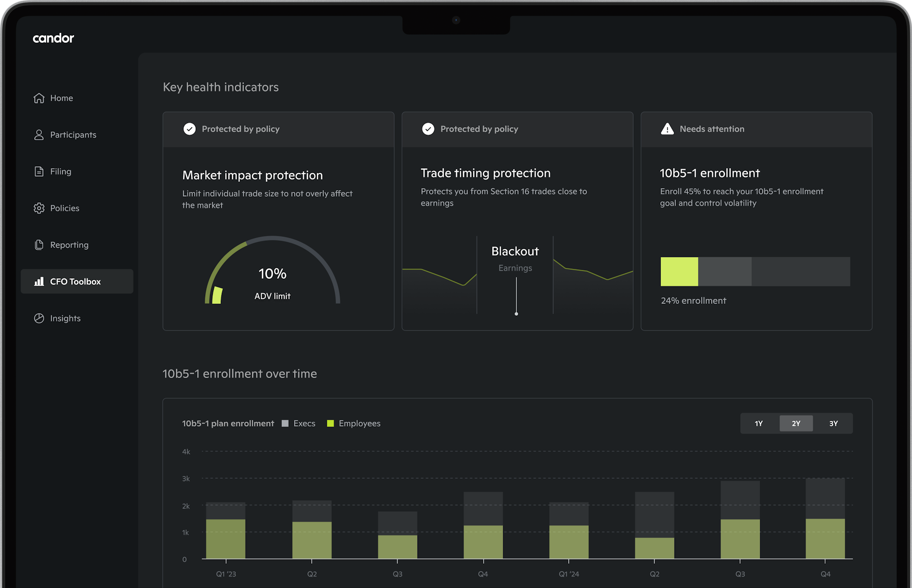Click the 'Needs attention' status text
This screenshot has width=912, height=588.
coord(712,129)
